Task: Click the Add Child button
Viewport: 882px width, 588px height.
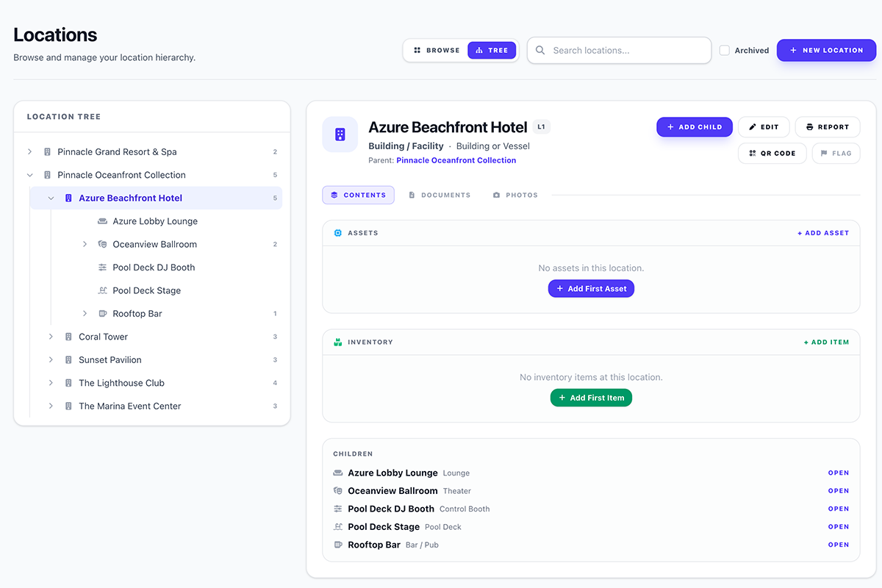Action: click(x=694, y=127)
